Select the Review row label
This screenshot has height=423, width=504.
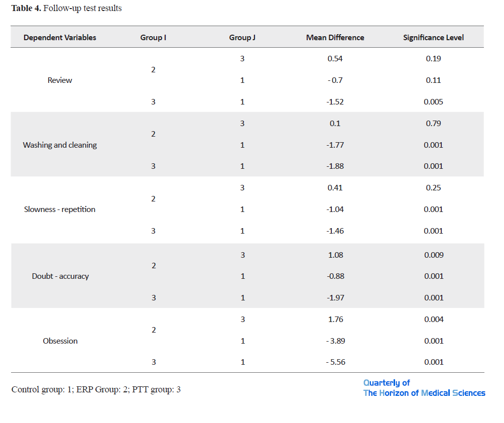tap(60, 80)
